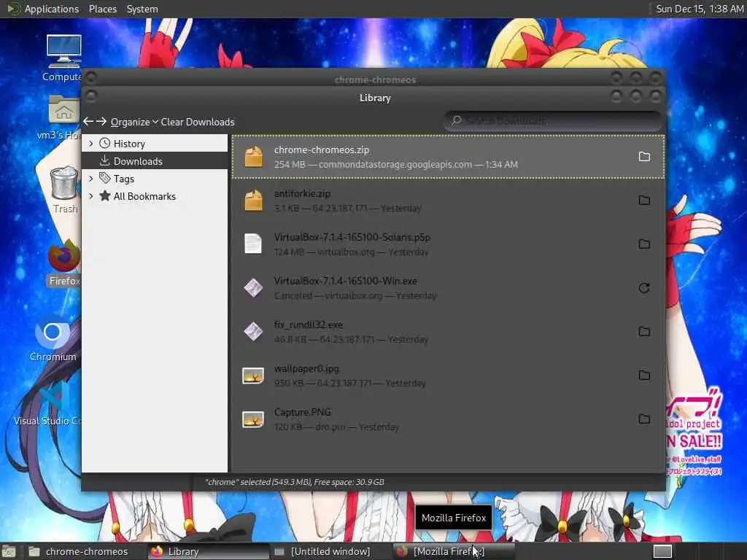Switch to Library taskbar window
This screenshot has width=747, height=560.
click(208, 551)
